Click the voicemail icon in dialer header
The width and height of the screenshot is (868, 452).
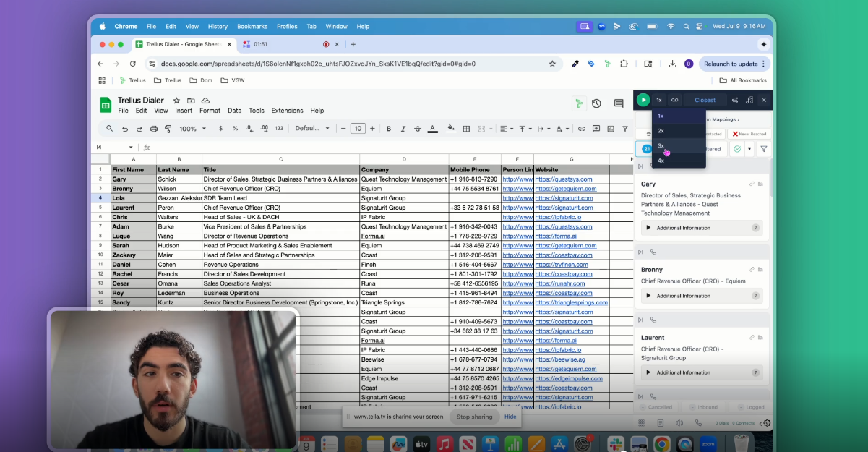tap(675, 100)
